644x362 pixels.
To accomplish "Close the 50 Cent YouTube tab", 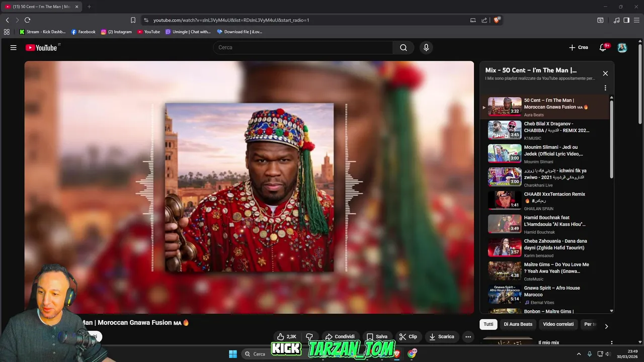I will [x=76, y=7].
